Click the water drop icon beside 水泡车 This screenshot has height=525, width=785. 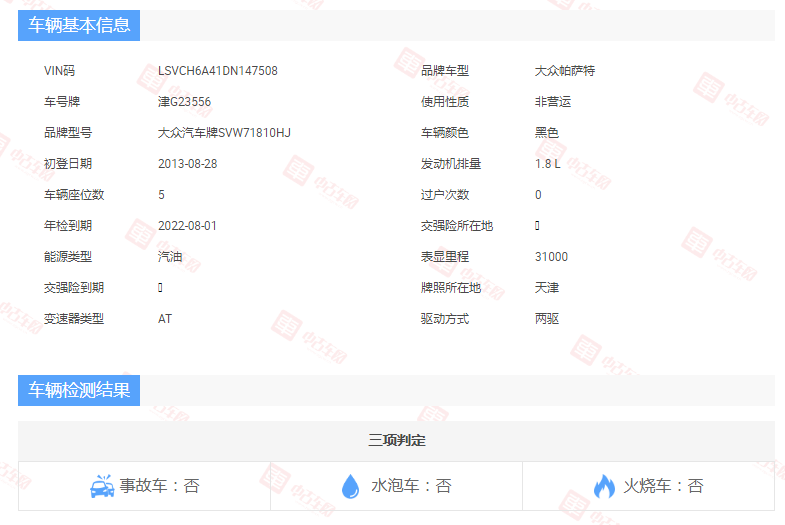(350, 486)
